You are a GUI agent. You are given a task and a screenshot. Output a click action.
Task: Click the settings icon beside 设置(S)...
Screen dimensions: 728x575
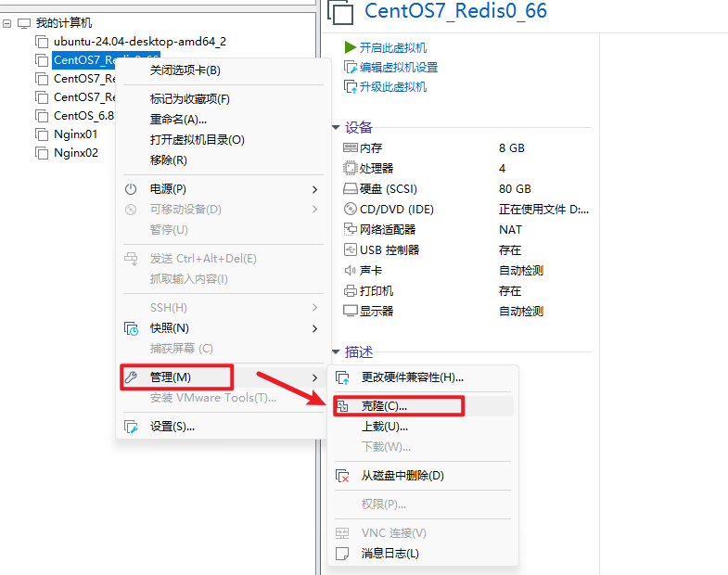pos(131,427)
